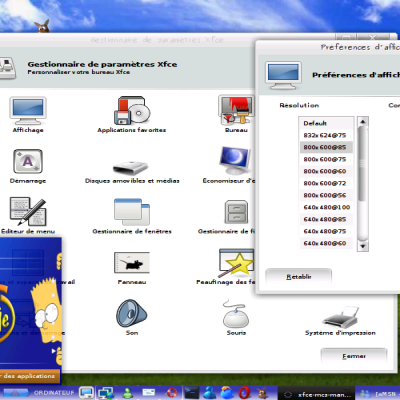Screen dimensions: 400x400
Task: Click the green person icon in taskbar
Action: 128,393
